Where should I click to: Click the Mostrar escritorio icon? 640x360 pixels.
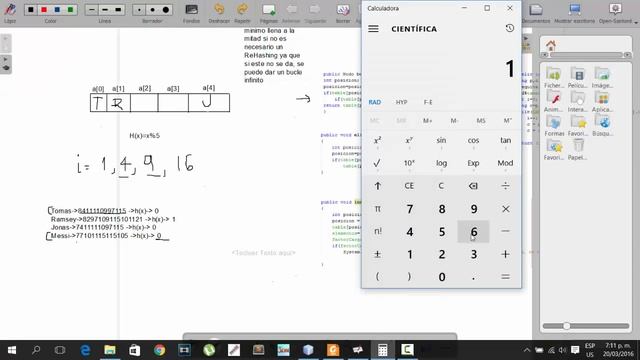point(575,10)
